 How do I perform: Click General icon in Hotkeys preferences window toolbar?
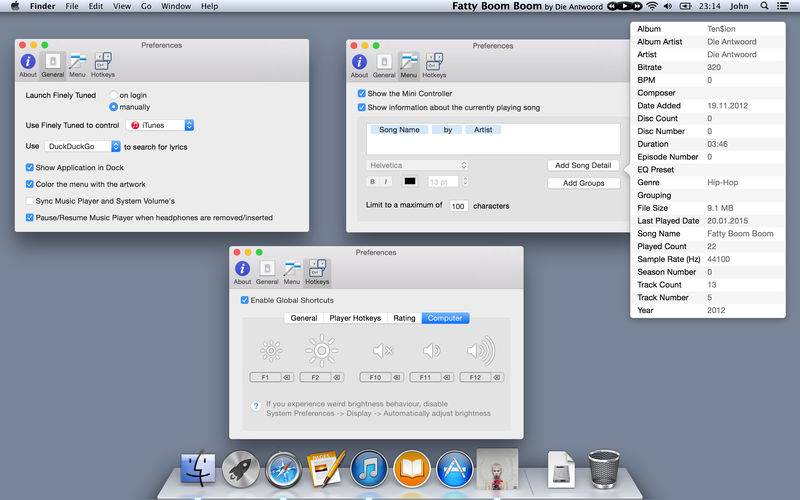pos(267,272)
